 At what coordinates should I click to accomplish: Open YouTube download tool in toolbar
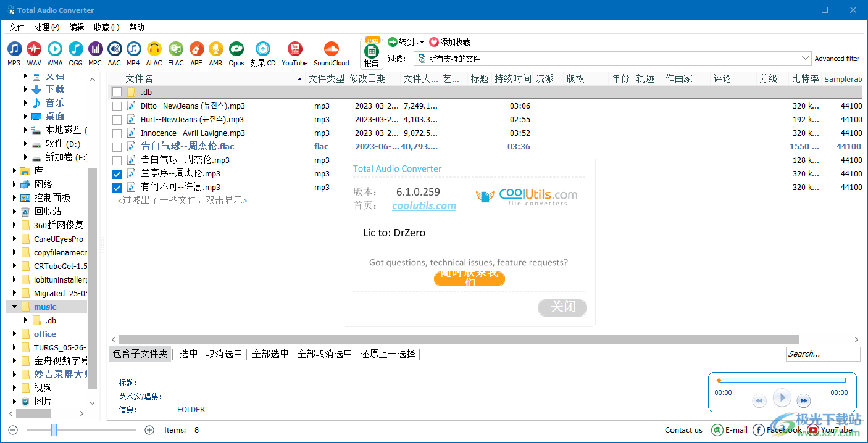(294, 49)
